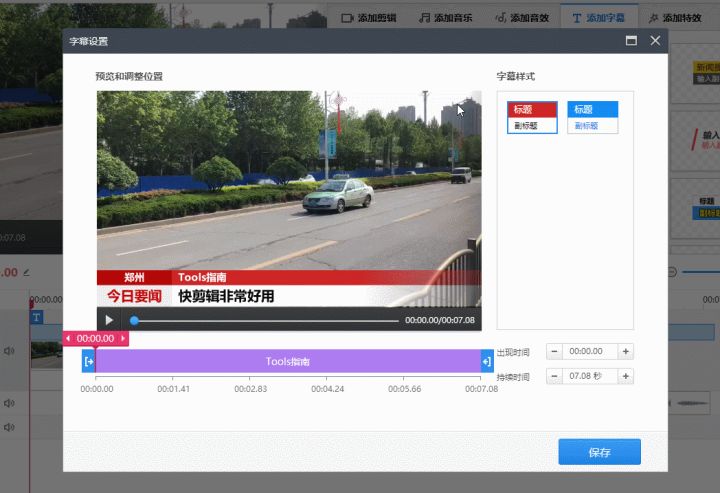Close the 字幕设置 dialog
The width and height of the screenshot is (720, 493).
(x=655, y=41)
